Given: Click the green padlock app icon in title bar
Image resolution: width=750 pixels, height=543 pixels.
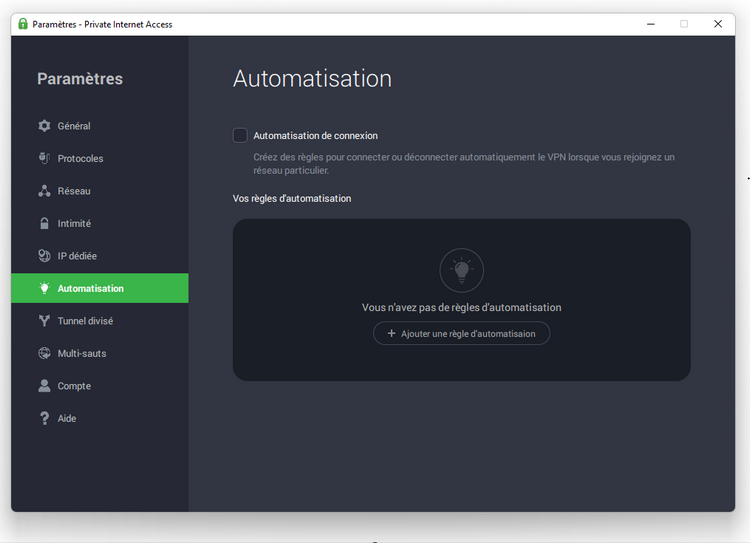Looking at the screenshot, I should [x=22, y=24].
